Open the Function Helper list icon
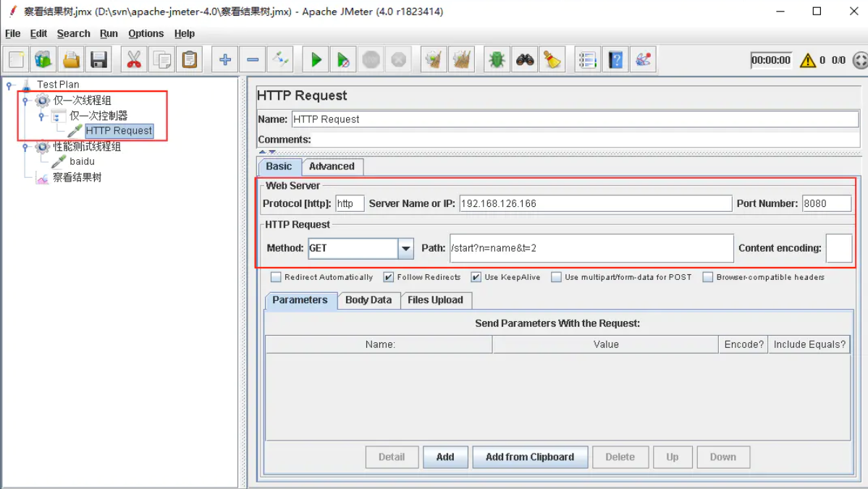 point(587,60)
